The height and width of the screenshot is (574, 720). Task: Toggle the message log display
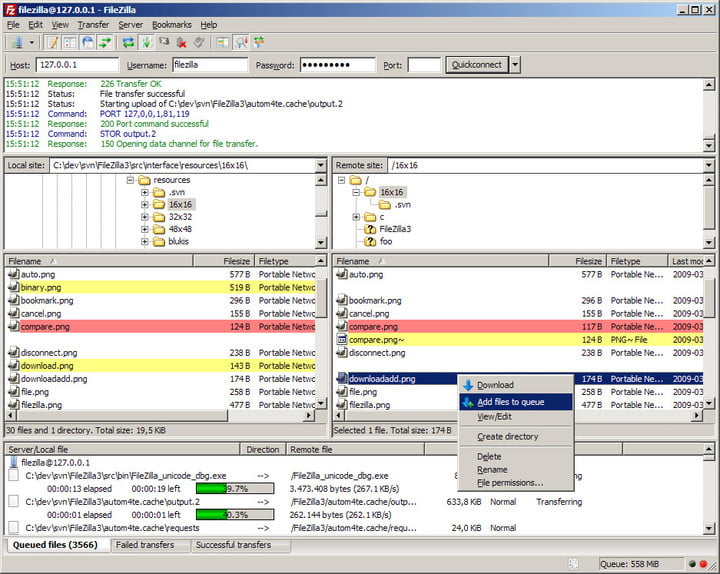tap(52, 42)
